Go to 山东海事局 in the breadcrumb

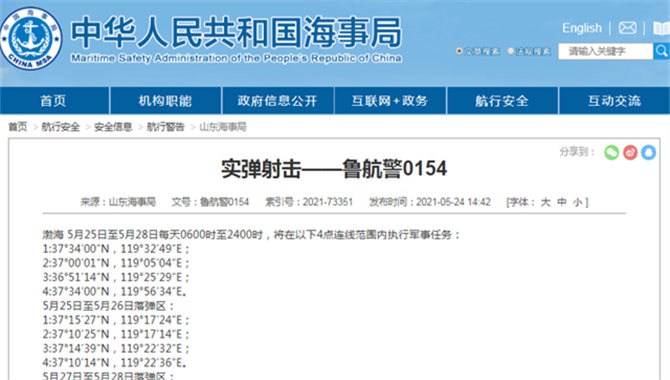[223, 127]
